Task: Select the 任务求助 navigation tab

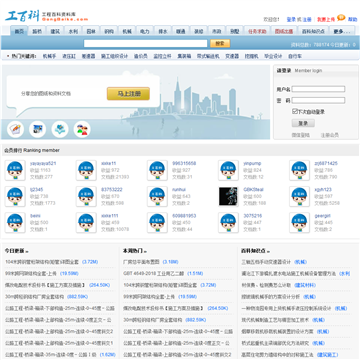Action: [257, 31]
